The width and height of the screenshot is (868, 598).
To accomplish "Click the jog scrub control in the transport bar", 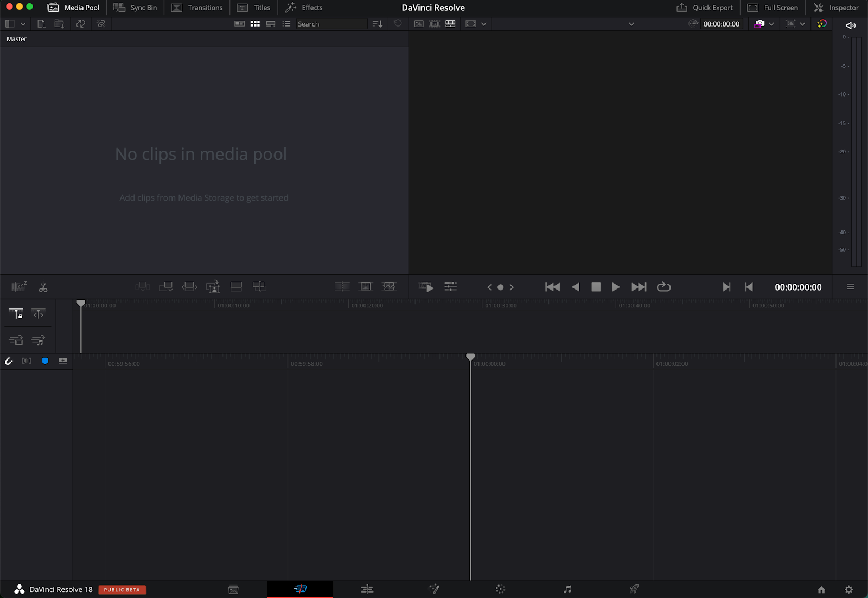I will coord(500,287).
